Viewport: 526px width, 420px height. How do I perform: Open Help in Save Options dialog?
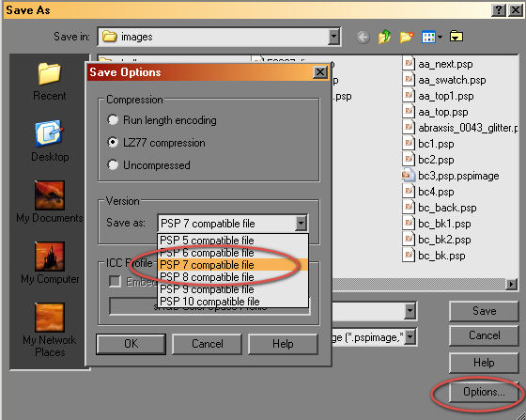pyautogui.click(x=283, y=344)
